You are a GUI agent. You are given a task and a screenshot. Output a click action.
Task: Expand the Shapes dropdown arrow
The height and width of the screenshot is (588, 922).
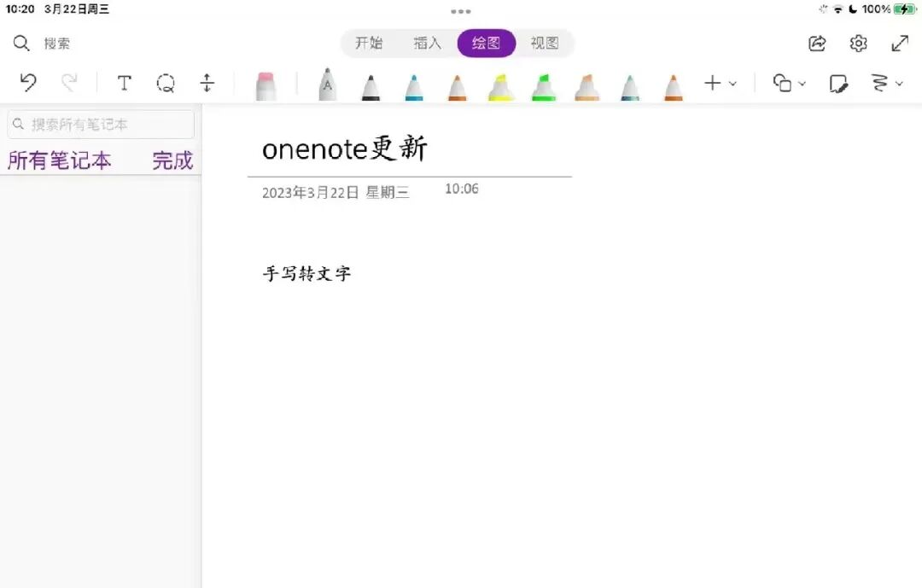click(x=802, y=84)
